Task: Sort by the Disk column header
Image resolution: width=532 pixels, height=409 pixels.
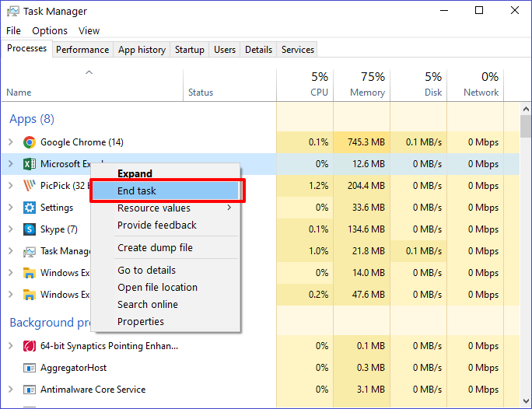Action: [418, 86]
